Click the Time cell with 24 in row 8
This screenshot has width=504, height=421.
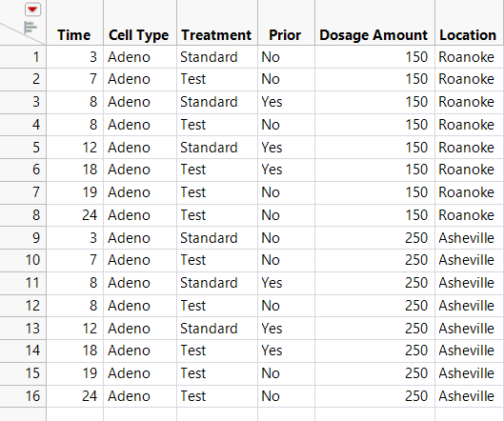(x=75, y=214)
